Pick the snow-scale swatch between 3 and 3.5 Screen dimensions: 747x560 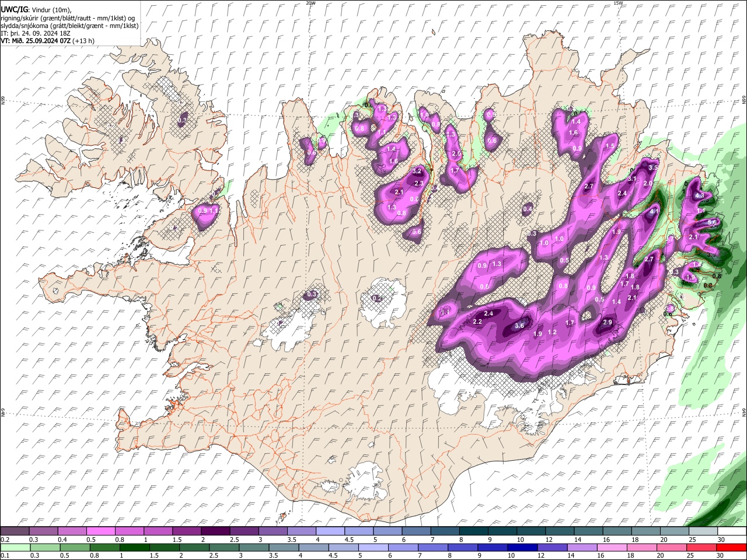pos(273,531)
